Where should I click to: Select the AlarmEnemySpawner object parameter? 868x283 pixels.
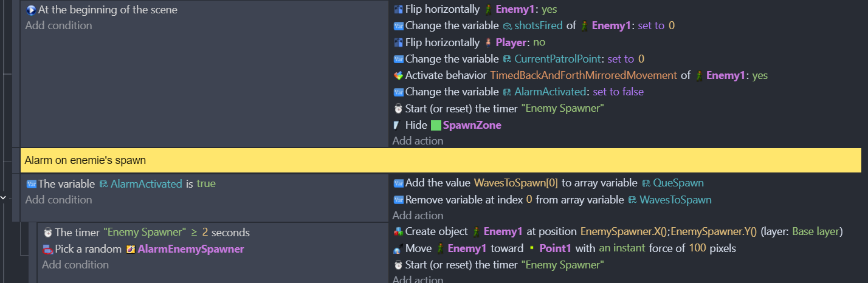click(x=190, y=249)
